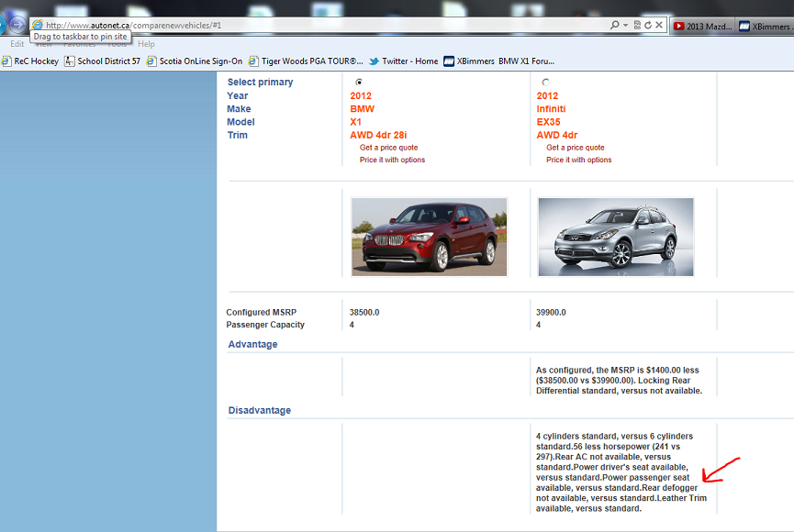Click the YouTube icon on the Mazda tab

679,27
